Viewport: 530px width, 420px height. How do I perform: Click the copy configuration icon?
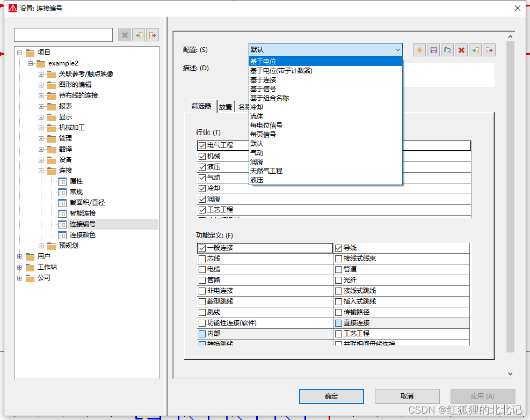click(x=447, y=50)
